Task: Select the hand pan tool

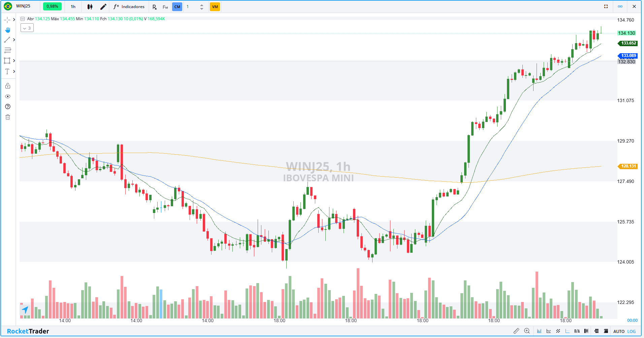Action: pyautogui.click(x=7, y=30)
